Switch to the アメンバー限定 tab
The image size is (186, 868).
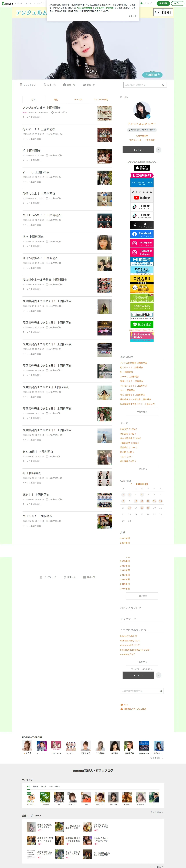[x=101, y=99]
